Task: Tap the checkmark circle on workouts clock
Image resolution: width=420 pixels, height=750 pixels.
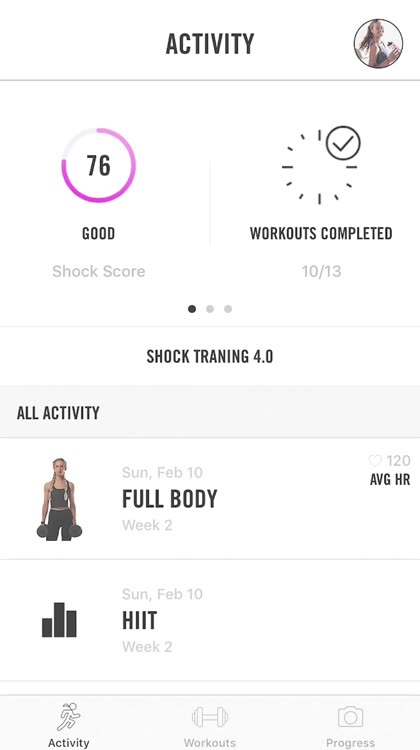Action: tap(343, 143)
